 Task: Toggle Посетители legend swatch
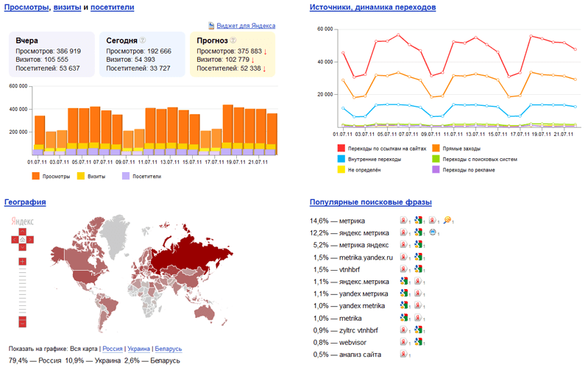pyautogui.click(x=126, y=177)
